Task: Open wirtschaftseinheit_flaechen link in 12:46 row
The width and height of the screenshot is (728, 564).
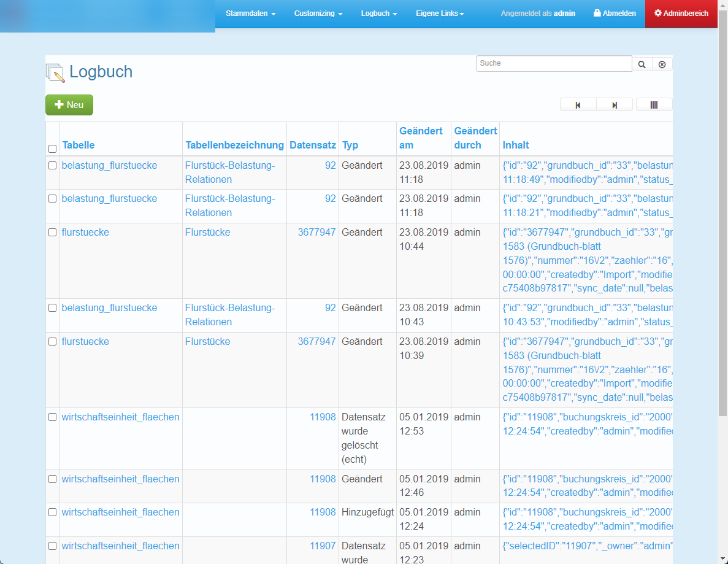Action: click(121, 479)
